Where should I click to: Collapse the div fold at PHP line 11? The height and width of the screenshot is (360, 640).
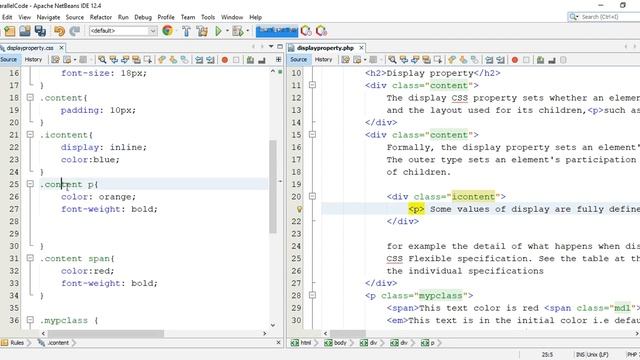[x=312, y=85]
